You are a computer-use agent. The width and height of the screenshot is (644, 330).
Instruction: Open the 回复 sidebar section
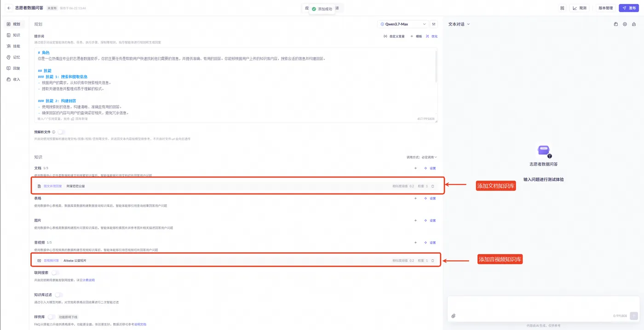[14, 68]
